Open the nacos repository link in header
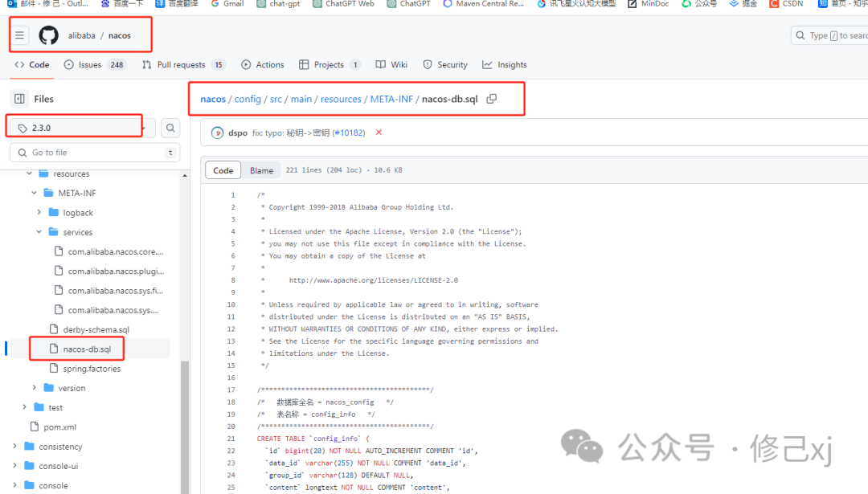 coord(120,35)
